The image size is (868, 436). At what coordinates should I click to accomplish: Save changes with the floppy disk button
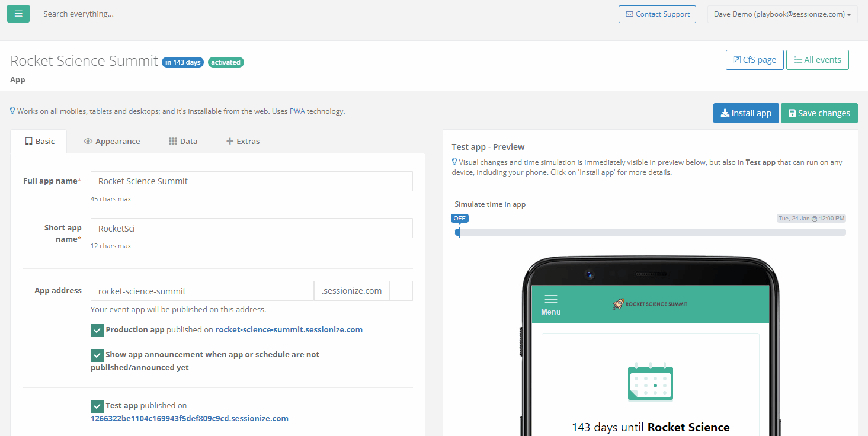click(x=819, y=113)
